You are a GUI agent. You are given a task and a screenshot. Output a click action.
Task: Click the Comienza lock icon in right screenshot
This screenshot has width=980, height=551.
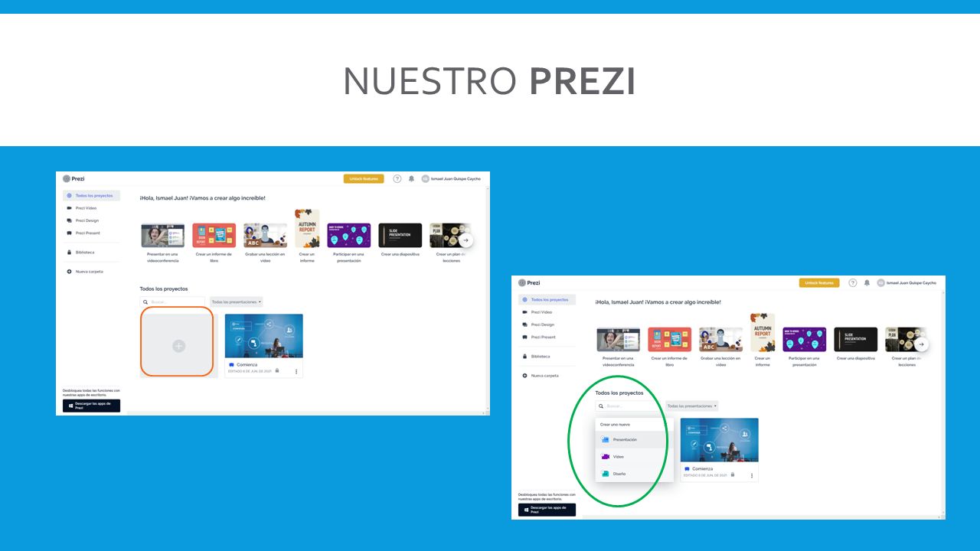point(733,474)
